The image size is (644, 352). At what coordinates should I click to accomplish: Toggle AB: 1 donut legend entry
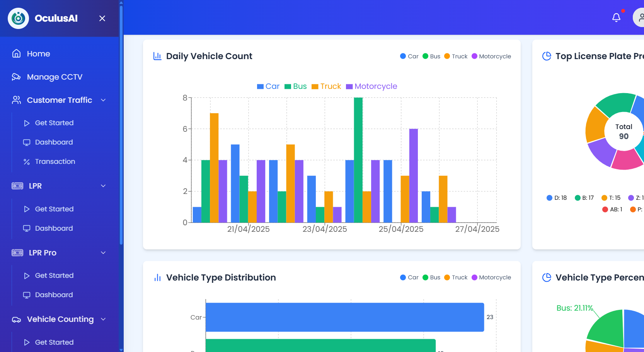click(612, 209)
